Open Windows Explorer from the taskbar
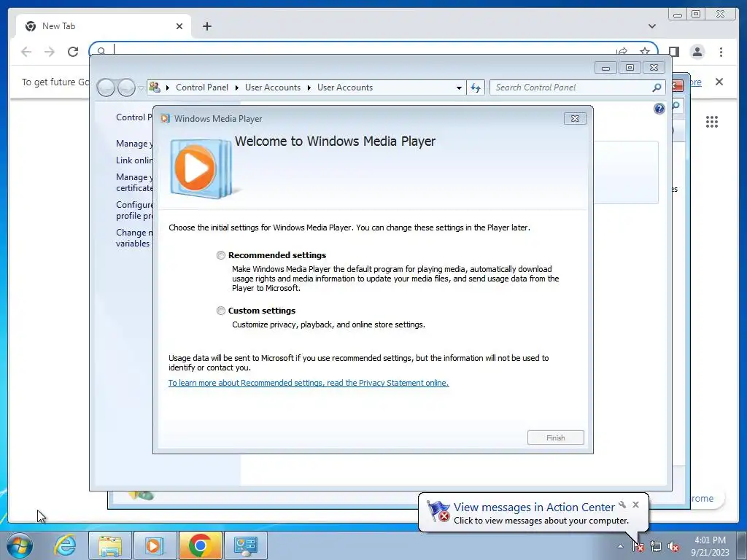747x560 pixels. click(110, 545)
